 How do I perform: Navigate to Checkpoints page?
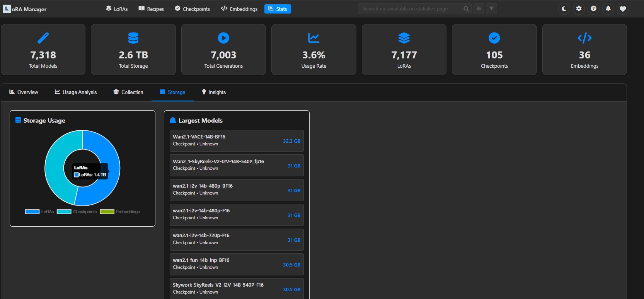tap(192, 9)
